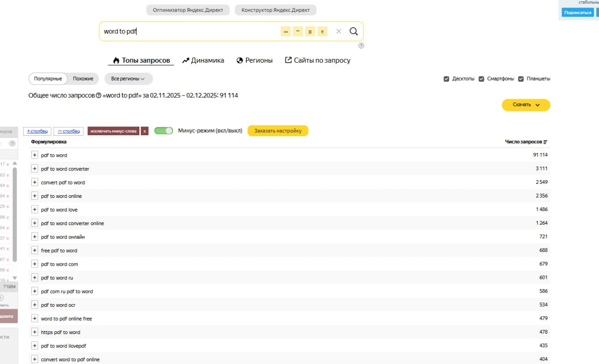Image resolution: width=599 pixels, height=364 pixels.
Task: Click the help question mark below search bar
Action: point(361,45)
